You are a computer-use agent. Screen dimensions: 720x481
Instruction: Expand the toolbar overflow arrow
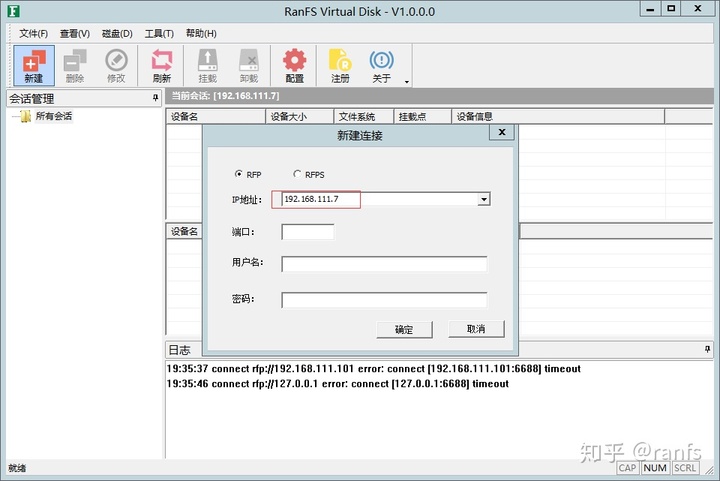407,82
